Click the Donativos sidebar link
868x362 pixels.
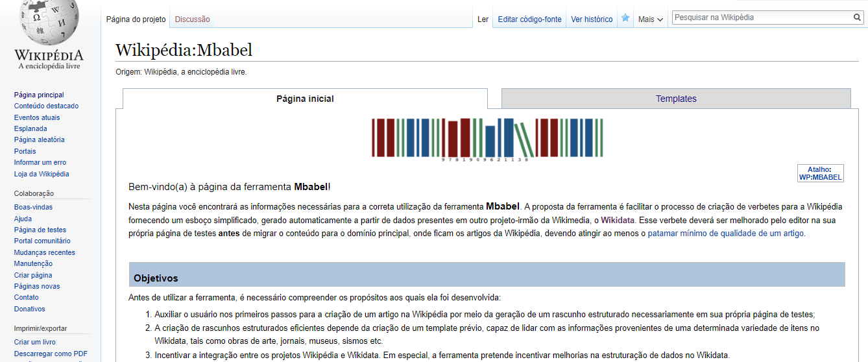[30, 309]
